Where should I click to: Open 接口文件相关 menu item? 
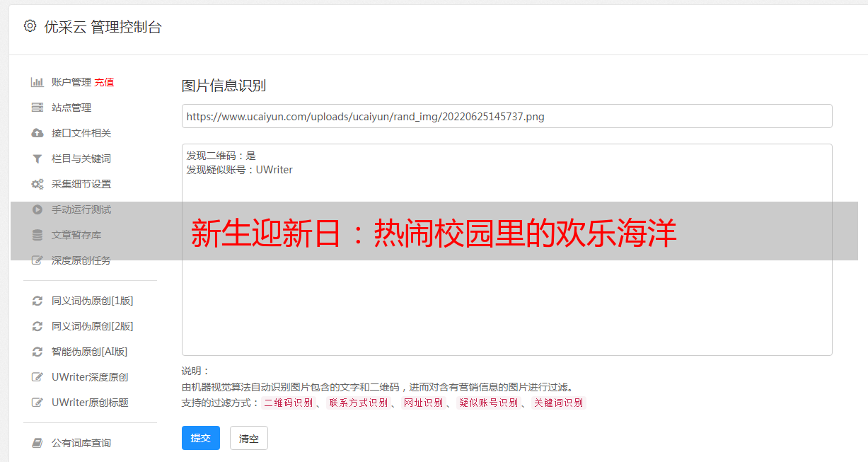tap(81, 133)
